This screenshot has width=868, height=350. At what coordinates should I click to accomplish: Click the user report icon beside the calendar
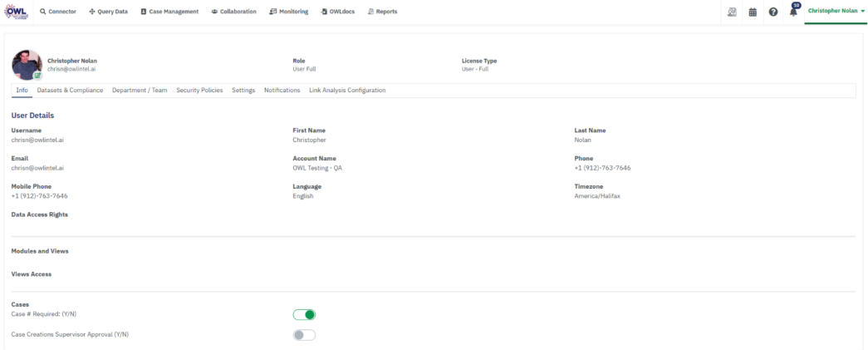click(x=732, y=12)
